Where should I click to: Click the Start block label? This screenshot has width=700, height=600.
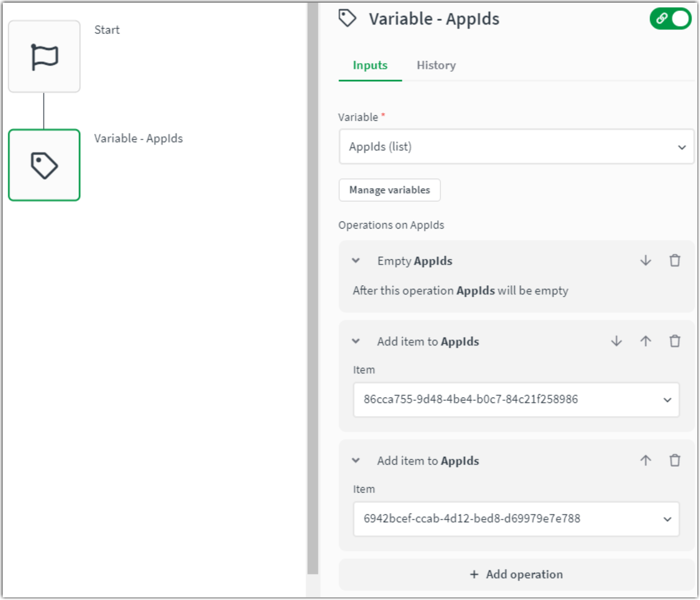(x=107, y=30)
